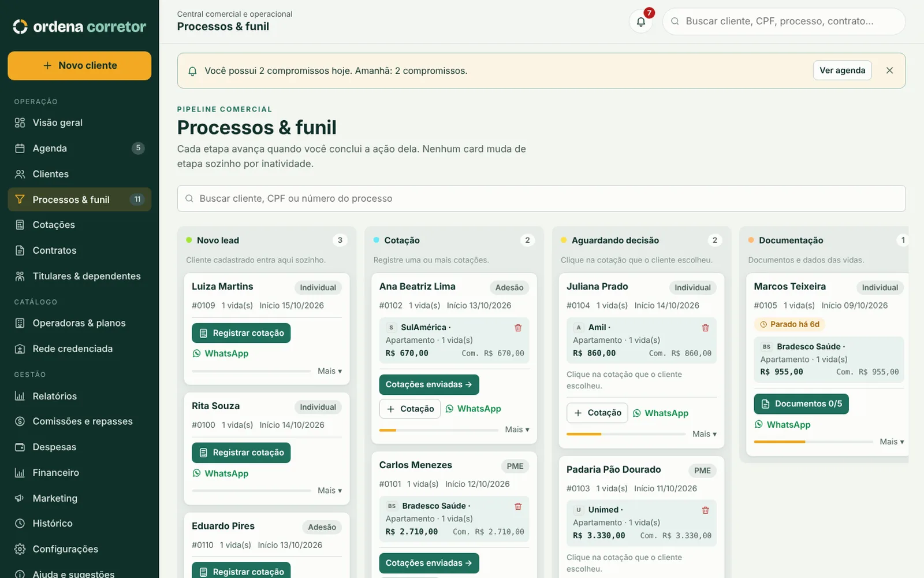Delete Bradesco Saúde quote on Carlos Menezes card

coord(518,506)
